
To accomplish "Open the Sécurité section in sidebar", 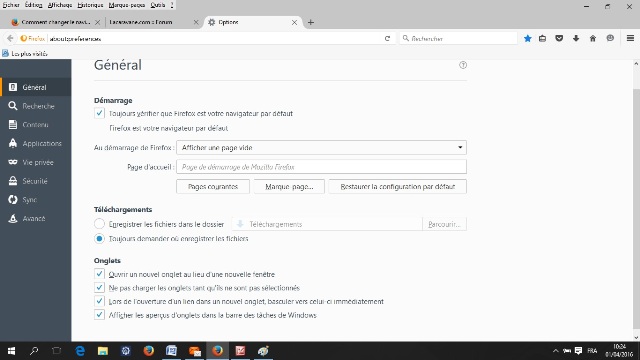I will [36, 181].
